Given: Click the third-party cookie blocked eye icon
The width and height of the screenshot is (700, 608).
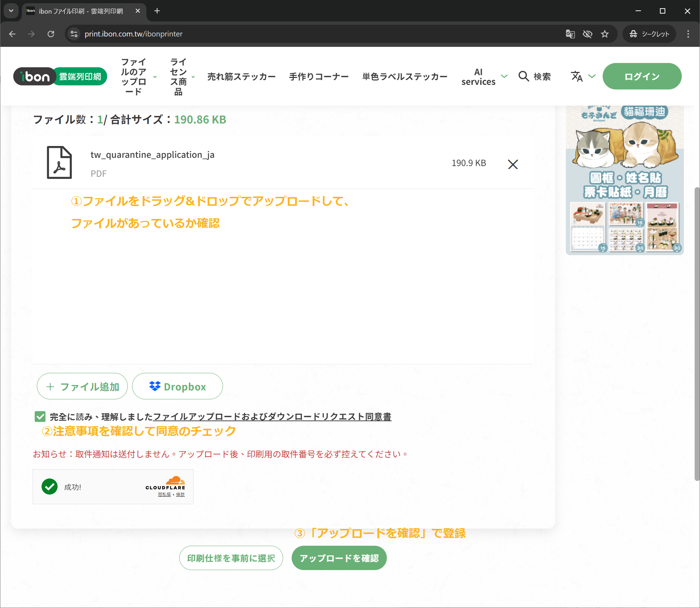Looking at the screenshot, I should [x=587, y=34].
